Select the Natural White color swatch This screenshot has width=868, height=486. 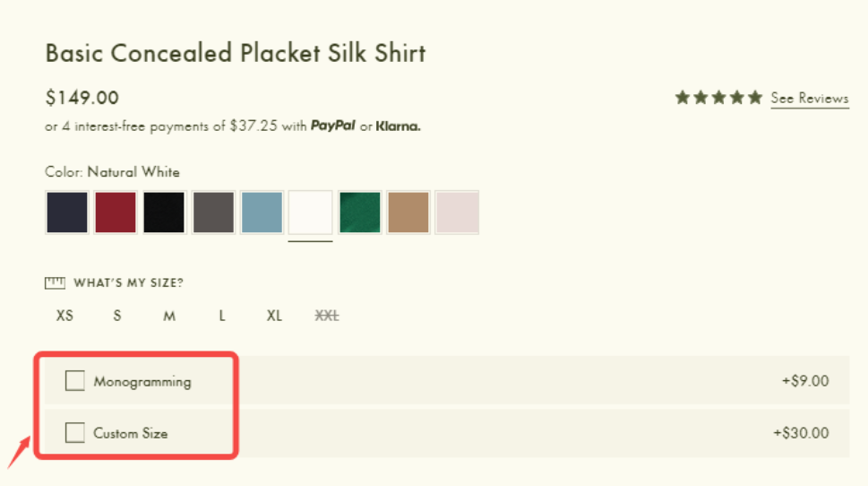point(311,213)
